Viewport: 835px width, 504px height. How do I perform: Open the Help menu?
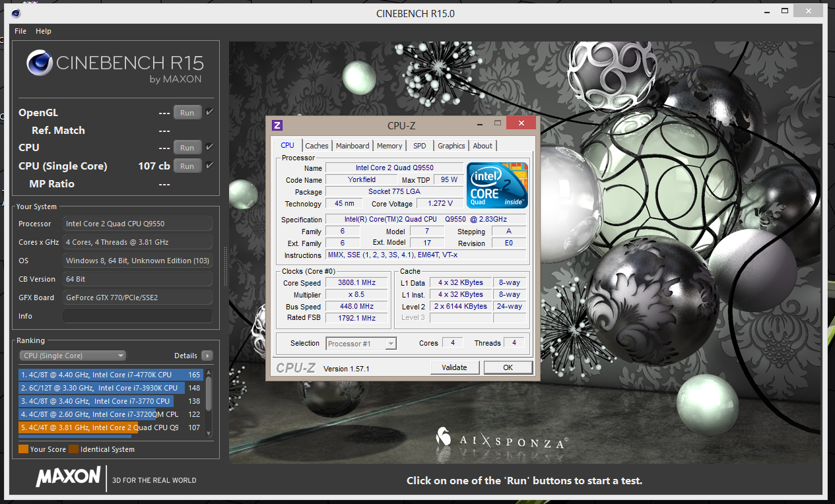pyautogui.click(x=44, y=31)
